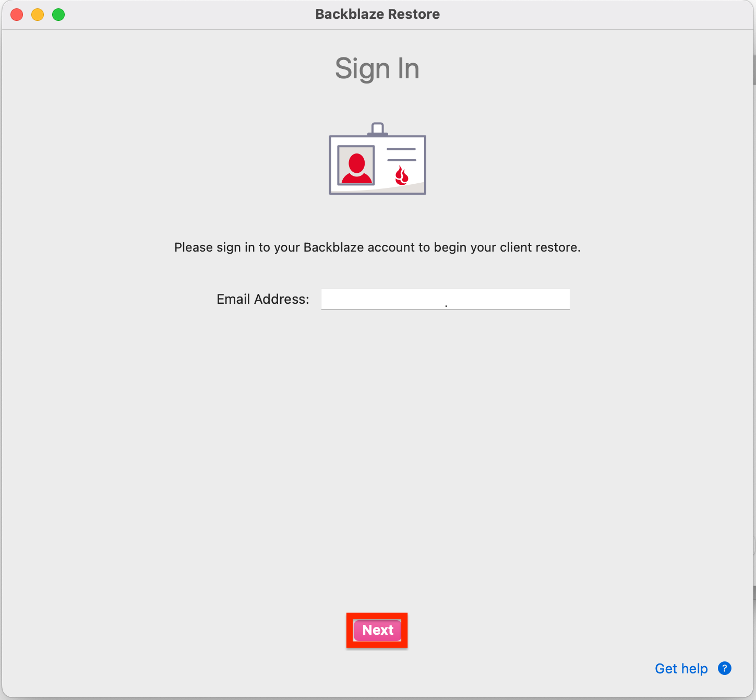Click the 'Backblaze Restore' window title
This screenshot has height=700, width=756.
[x=378, y=14]
